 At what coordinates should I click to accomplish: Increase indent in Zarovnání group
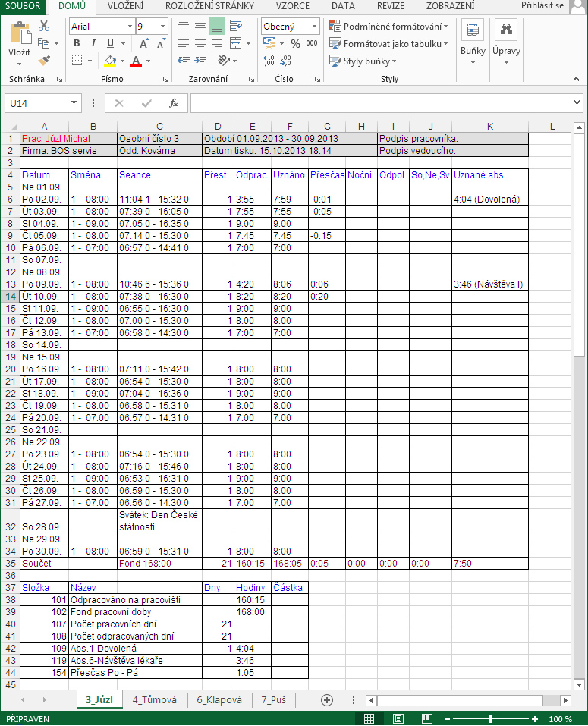200,60
